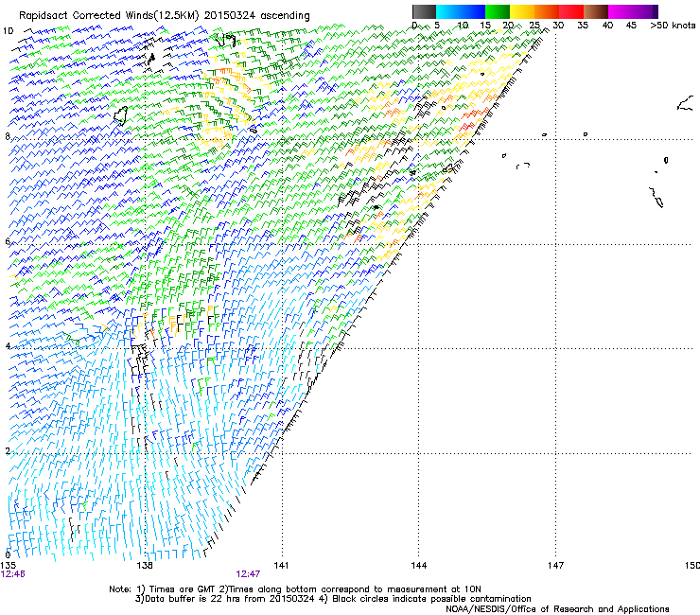Screen dimensions: 700x615
Task: Click the '25' legend scale label
Action: (x=534, y=26)
